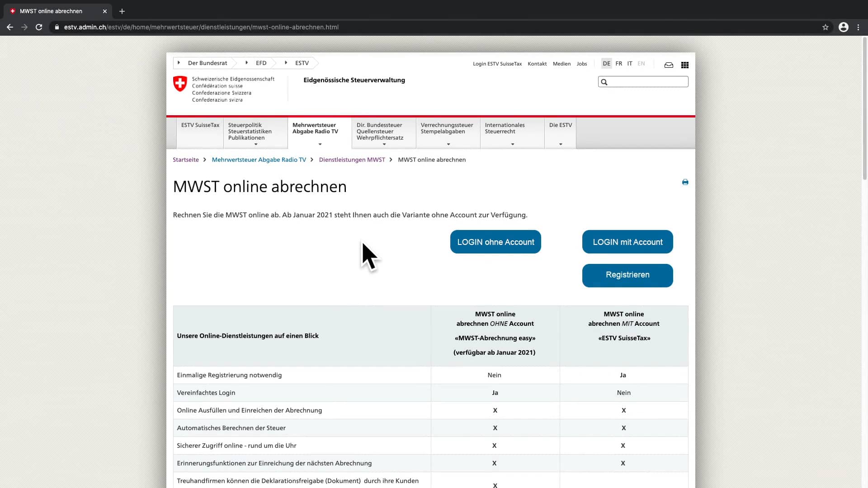Screen dimensions: 868x488
Task: Switch to the ESTV SuisseTax tab
Action: 200,125
